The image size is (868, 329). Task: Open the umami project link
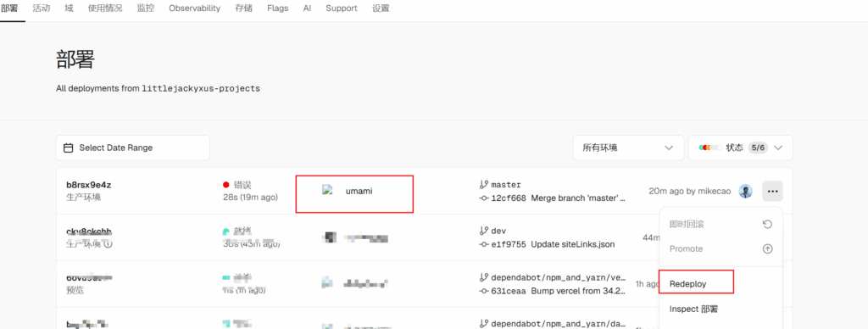(359, 191)
